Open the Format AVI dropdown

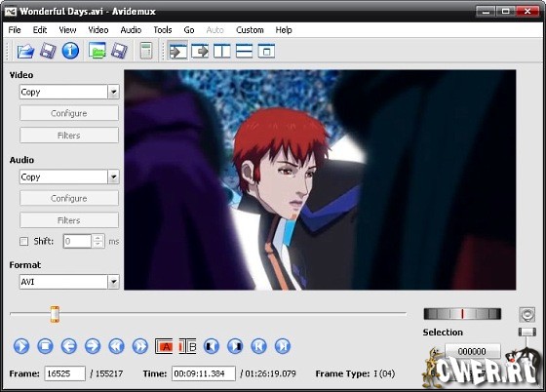(113, 282)
